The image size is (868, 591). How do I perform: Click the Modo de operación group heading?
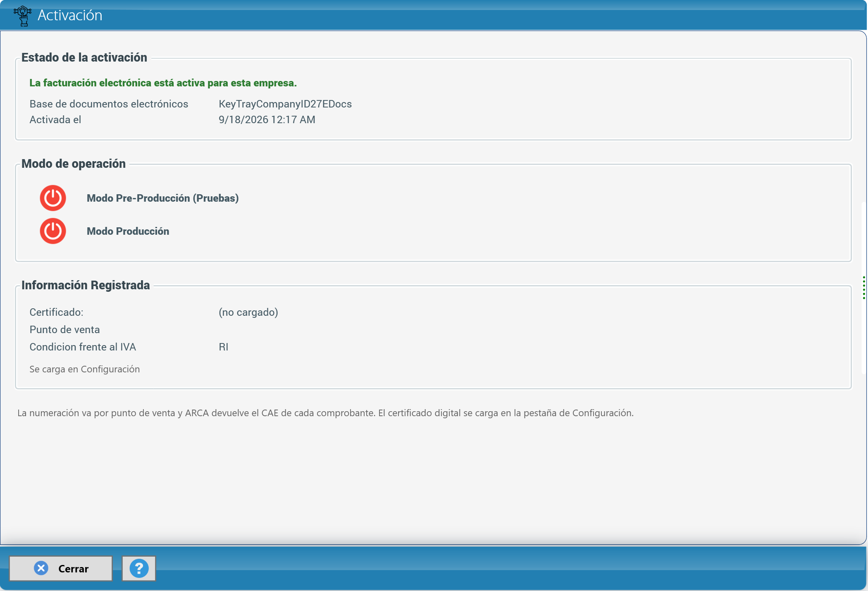point(74,164)
